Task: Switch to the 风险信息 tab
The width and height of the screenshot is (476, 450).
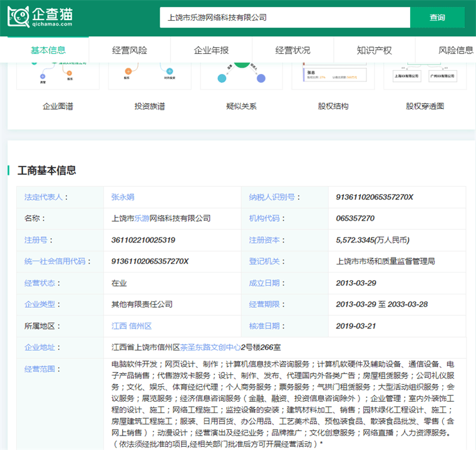Action: 455,50
